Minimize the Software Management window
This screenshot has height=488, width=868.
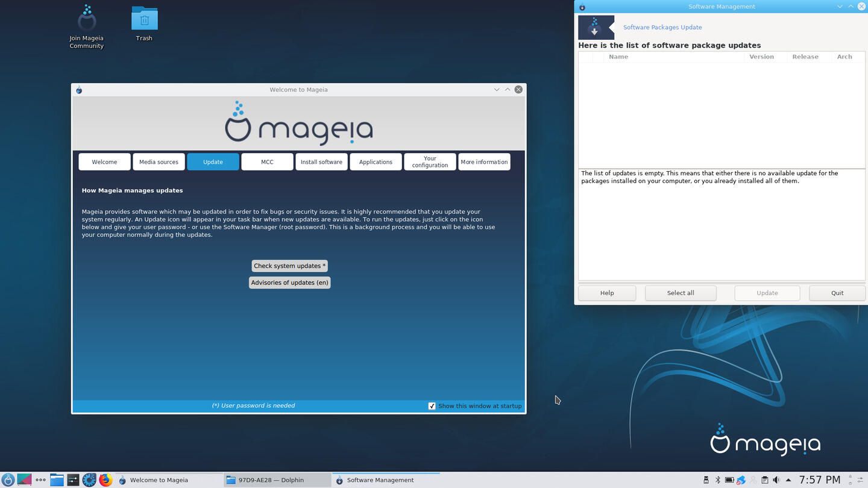pos(840,6)
